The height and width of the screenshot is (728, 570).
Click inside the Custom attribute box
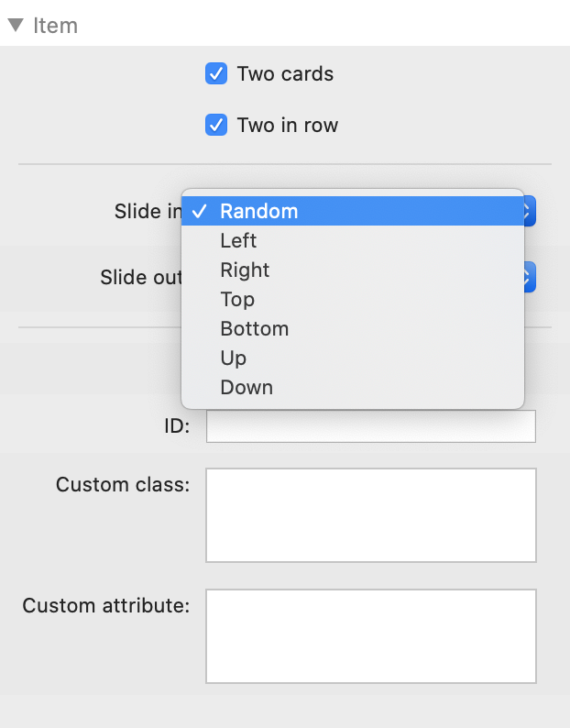pos(370,635)
